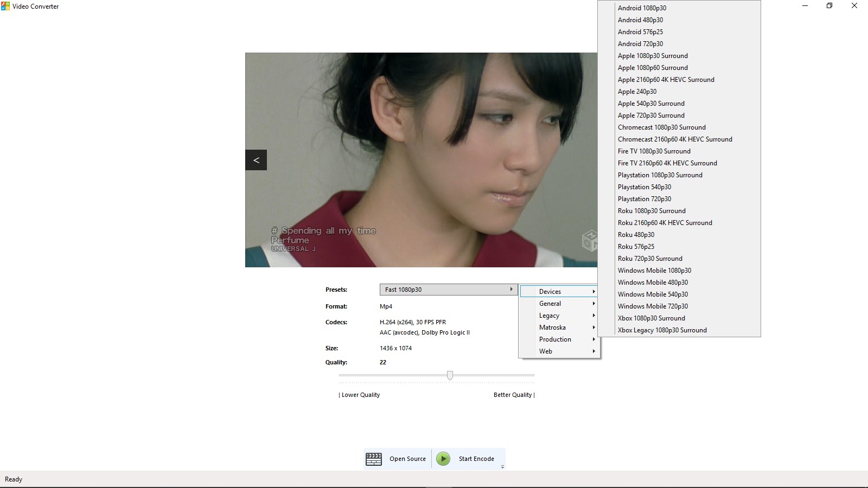Screen dimensions: 868x488
Task: Select Roku 576p25 preset
Action: point(679,247)
